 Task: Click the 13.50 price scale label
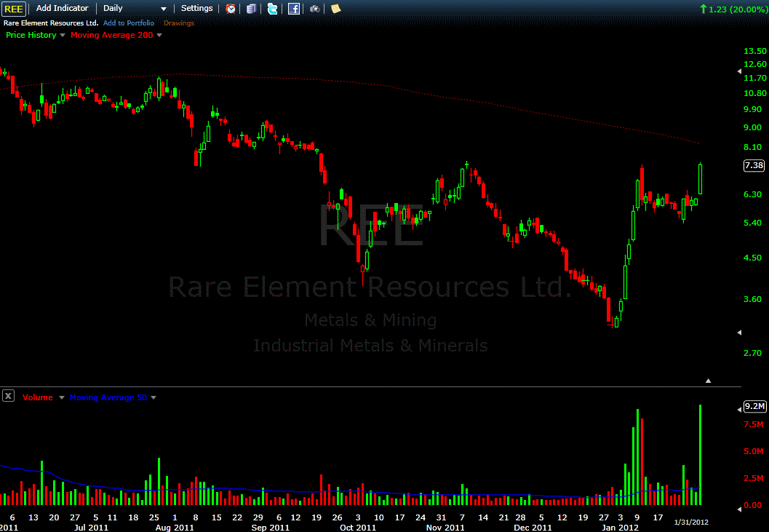[754, 51]
